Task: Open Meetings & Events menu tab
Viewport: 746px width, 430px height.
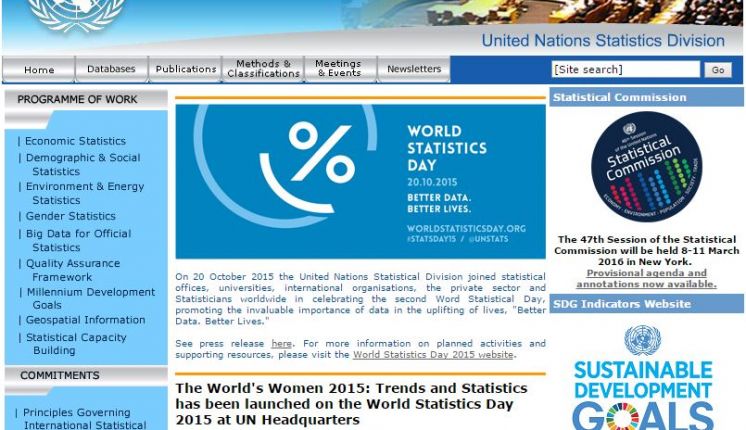Action: click(340, 69)
